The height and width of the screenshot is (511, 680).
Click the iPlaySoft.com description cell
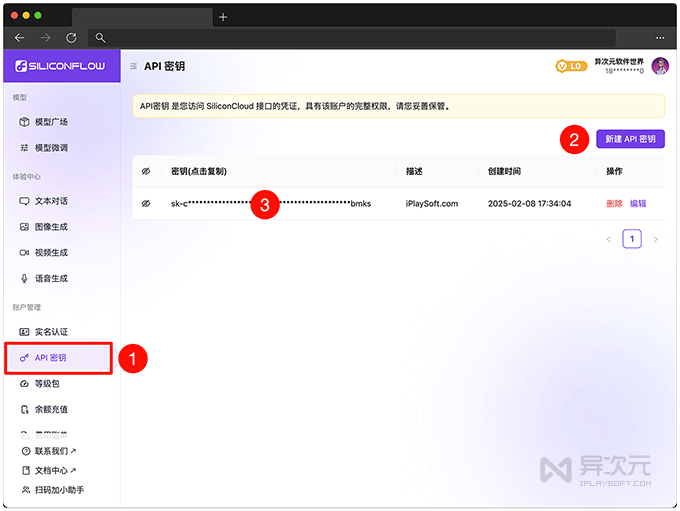tap(432, 204)
